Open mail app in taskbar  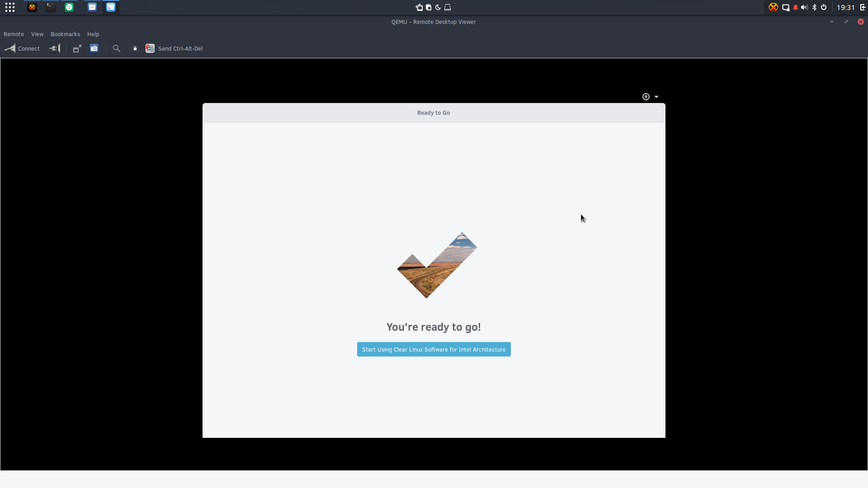[92, 7]
